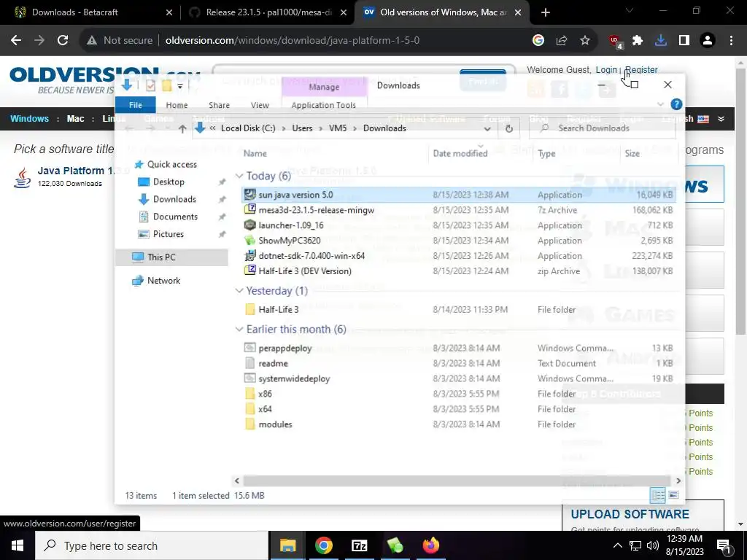Click Users in address breadcrumb
The image size is (747, 560).
(302, 128)
